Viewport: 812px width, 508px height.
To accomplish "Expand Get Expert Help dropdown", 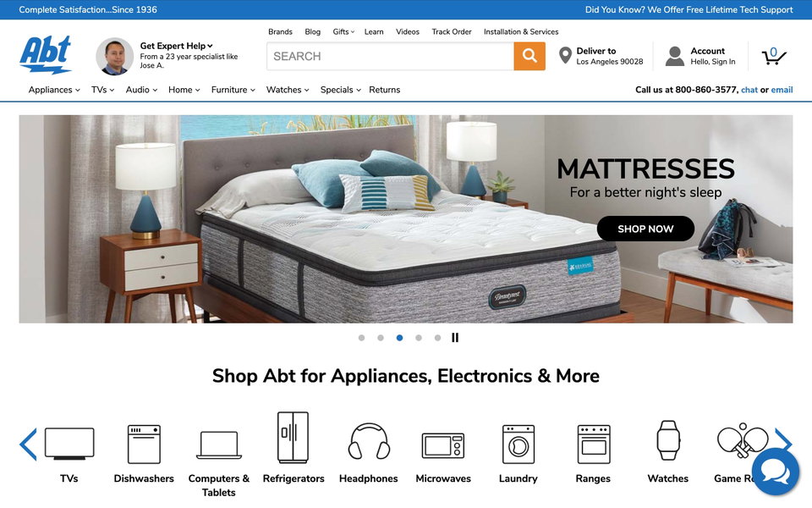I will click(x=176, y=46).
